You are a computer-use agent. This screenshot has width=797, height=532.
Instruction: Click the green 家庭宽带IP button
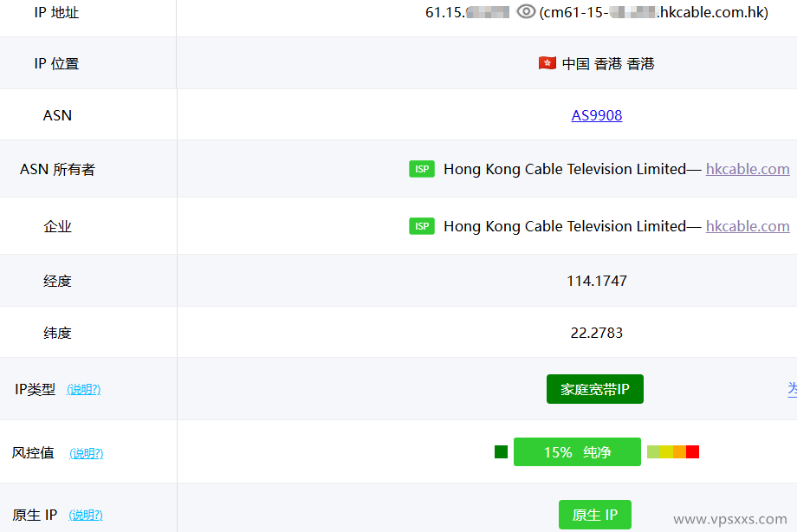[x=595, y=389]
